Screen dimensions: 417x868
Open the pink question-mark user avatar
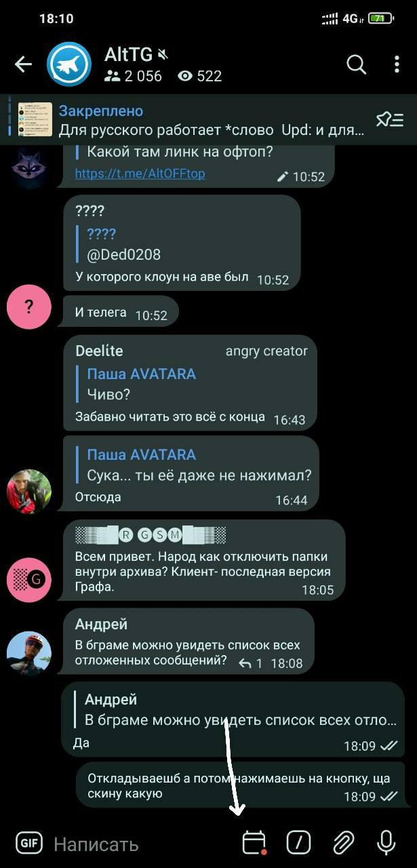(28, 307)
